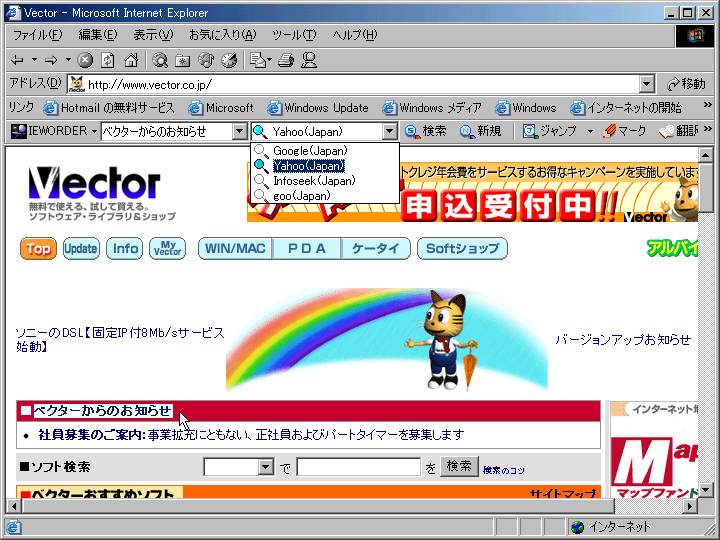This screenshot has height=540, width=720.
Task: Click the Vector cat icon in address bar
Action: 77,84
